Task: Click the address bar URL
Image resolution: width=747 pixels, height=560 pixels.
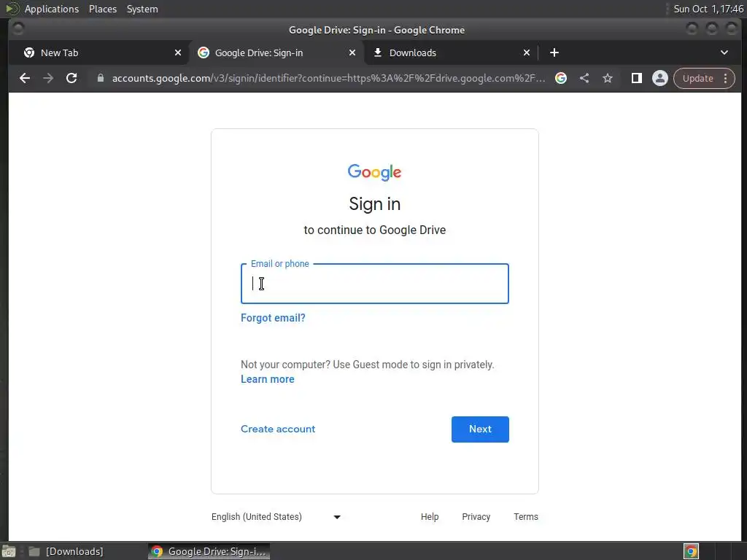Action: pyautogui.click(x=328, y=78)
